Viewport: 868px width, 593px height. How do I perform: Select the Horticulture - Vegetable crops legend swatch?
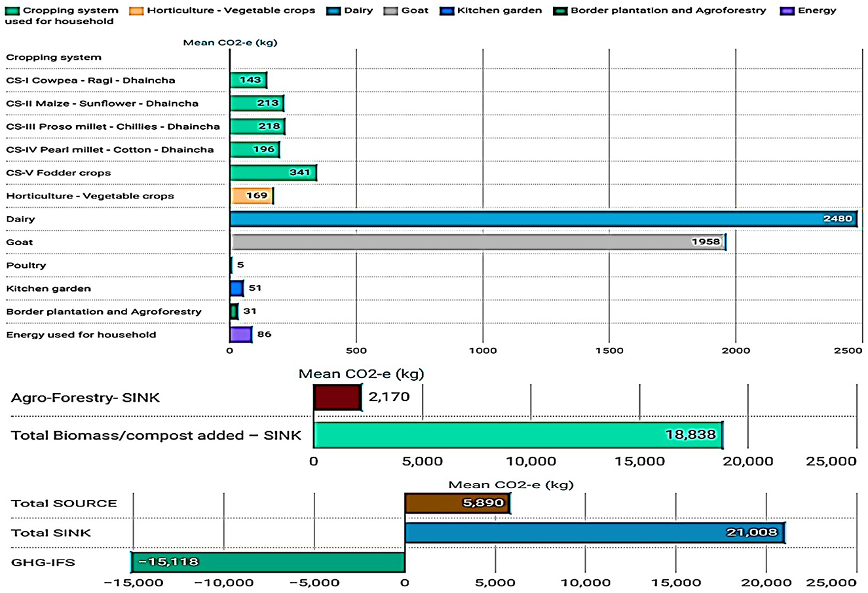136,10
